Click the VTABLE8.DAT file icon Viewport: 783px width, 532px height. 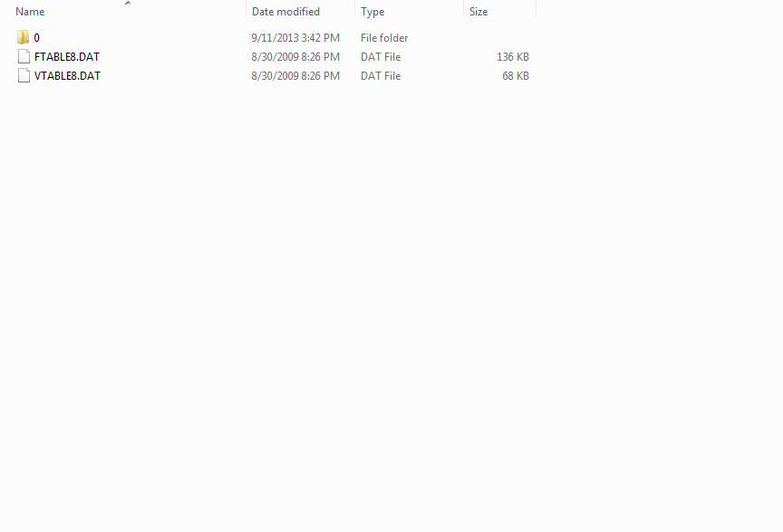pyautogui.click(x=24, y=75)
